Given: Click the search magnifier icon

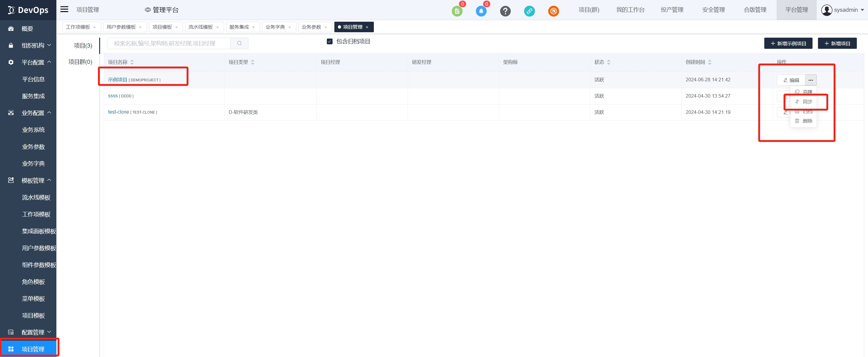Looking at the screenshot, I should (239, 43).
